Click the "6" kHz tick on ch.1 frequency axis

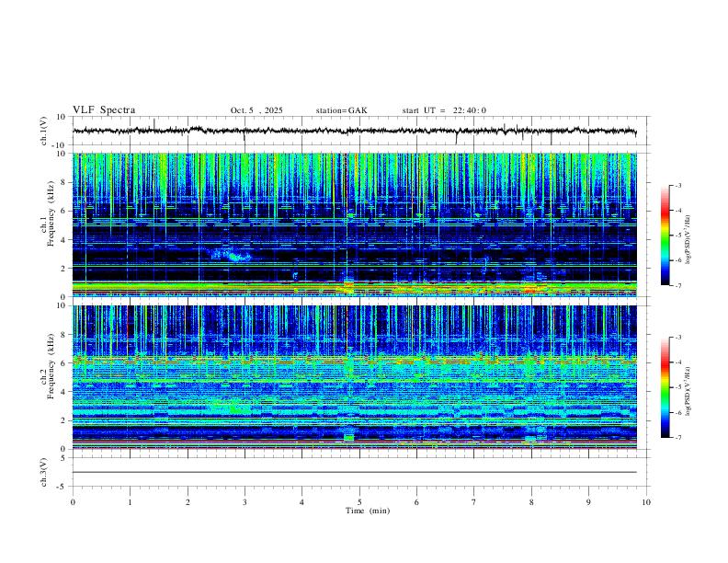coord(63,211)
